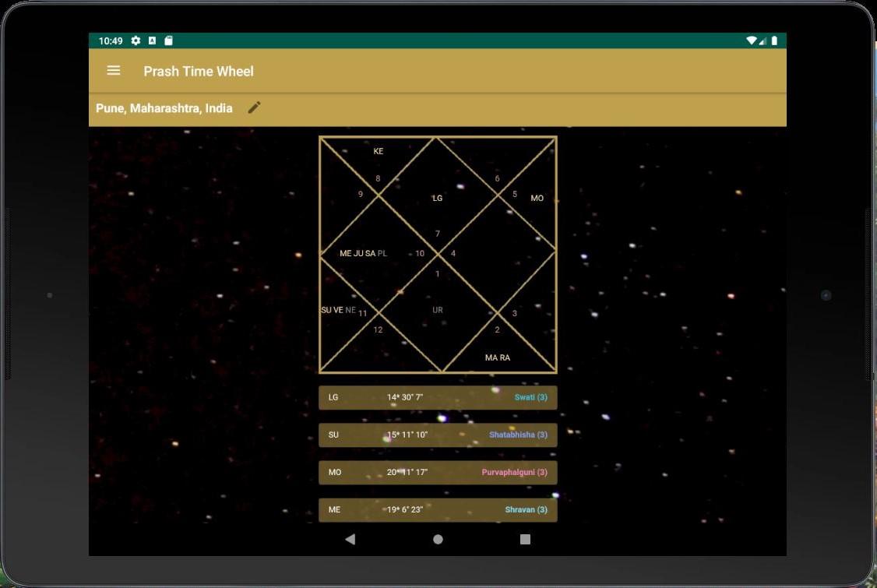Tap the UR label in the chart
The width and height of the screenshot is (877, 588).
[x=438, y=310]
